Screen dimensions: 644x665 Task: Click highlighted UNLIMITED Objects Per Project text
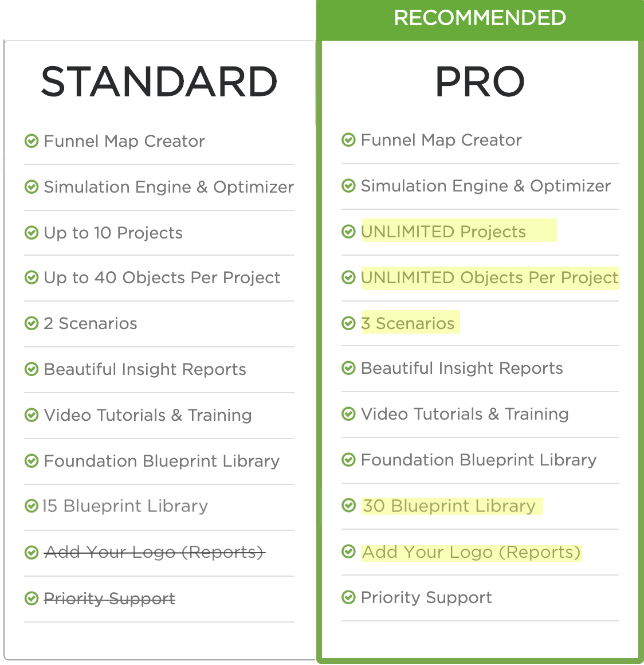(x=490, y=278)
